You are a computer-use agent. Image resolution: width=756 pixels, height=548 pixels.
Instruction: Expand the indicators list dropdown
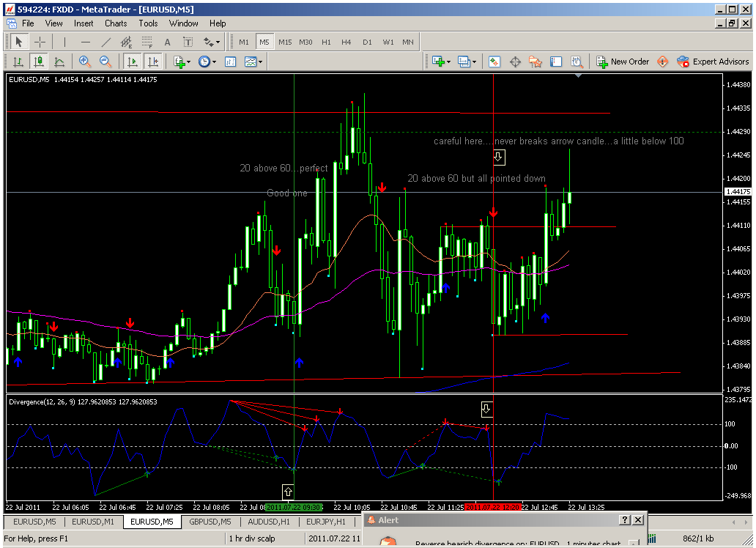(x=182, y=62)
